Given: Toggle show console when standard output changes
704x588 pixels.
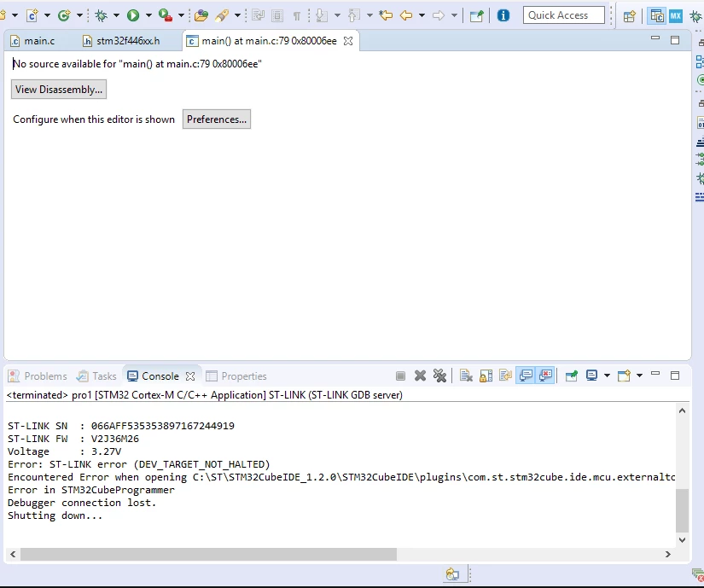Looking at the screenshot, I should [x=526, y=376].
